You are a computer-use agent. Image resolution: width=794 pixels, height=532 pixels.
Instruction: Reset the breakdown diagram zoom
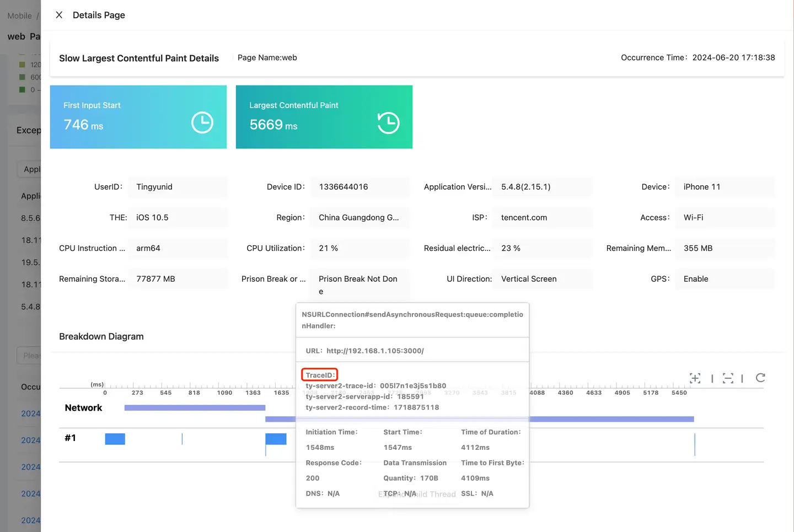(760, 378)
